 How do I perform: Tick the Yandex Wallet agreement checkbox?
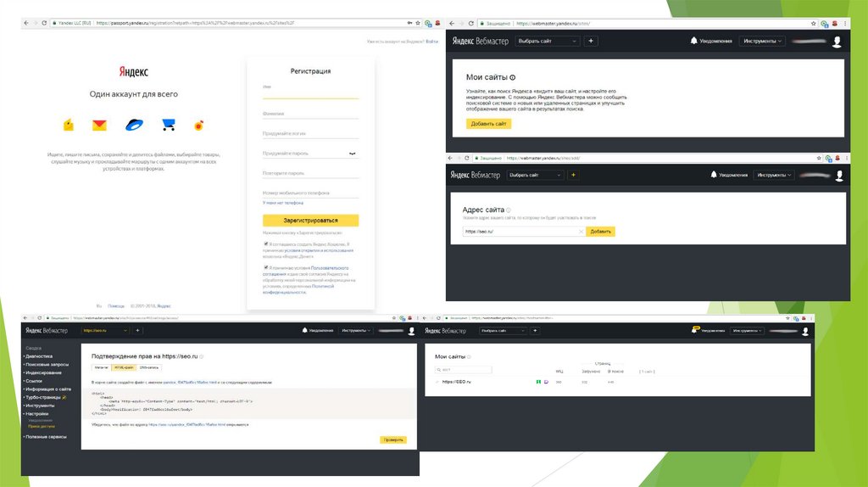click(x=266, y=243)
